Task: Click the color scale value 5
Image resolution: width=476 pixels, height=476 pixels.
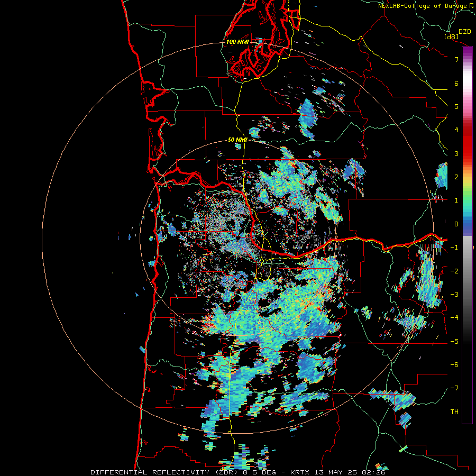Action: click(456, 106)
